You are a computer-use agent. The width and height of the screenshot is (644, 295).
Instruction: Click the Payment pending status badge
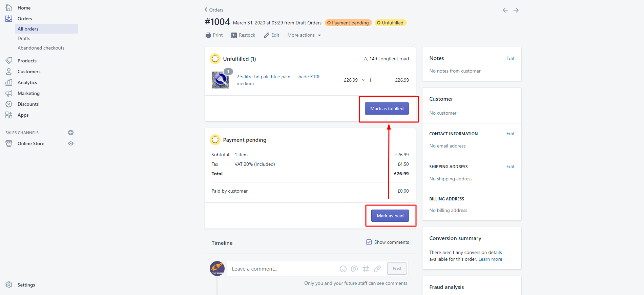pyautogui.click(x=348, y=23)
